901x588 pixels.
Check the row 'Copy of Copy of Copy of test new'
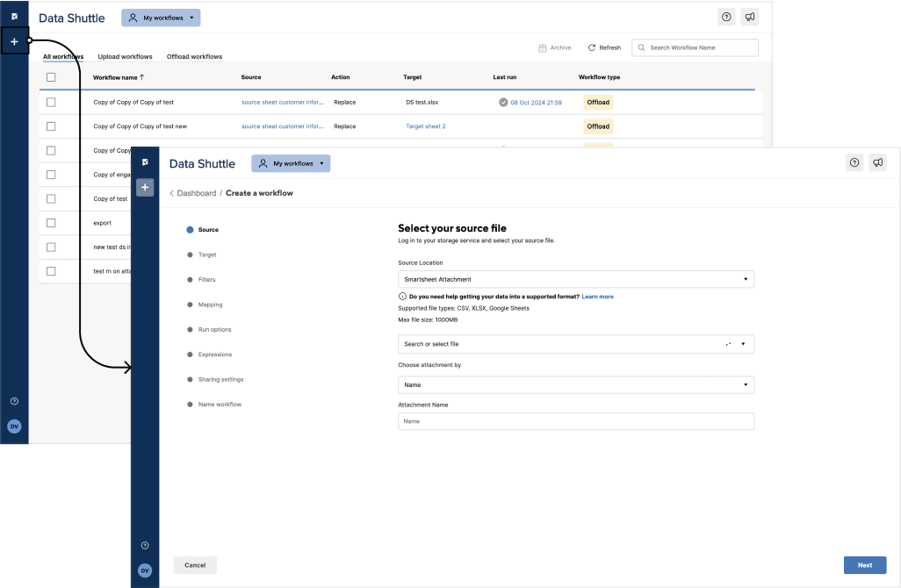tap(51, 126)
